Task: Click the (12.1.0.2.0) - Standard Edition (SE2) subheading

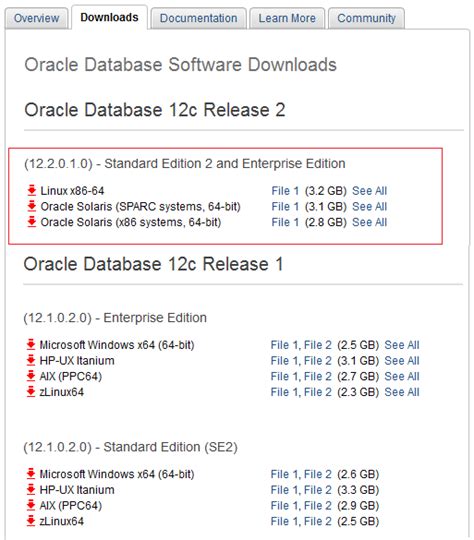Action: (131, 447)
